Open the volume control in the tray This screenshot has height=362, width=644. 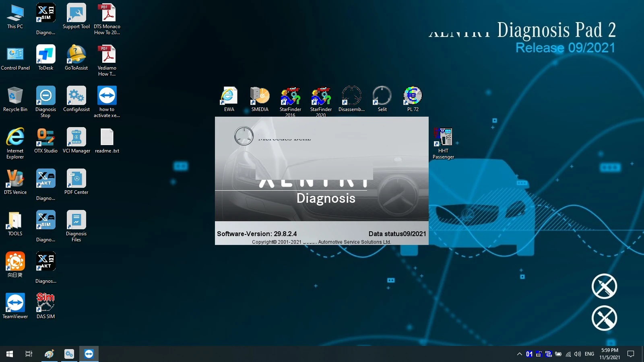(578, 354)
